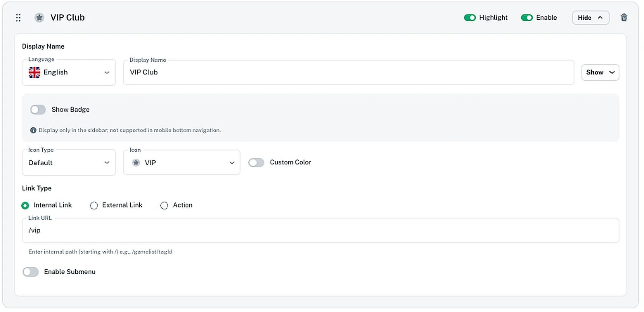Screen dimensions: 644x312
Task: Click the Display Name section heading
Action: click(43, 46)
